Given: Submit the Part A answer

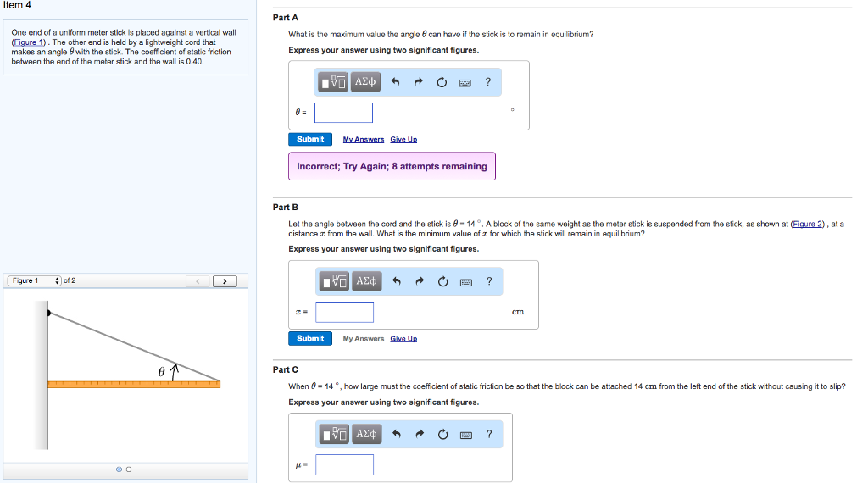Looking at the screenshot, I should [x=310, y=140].
